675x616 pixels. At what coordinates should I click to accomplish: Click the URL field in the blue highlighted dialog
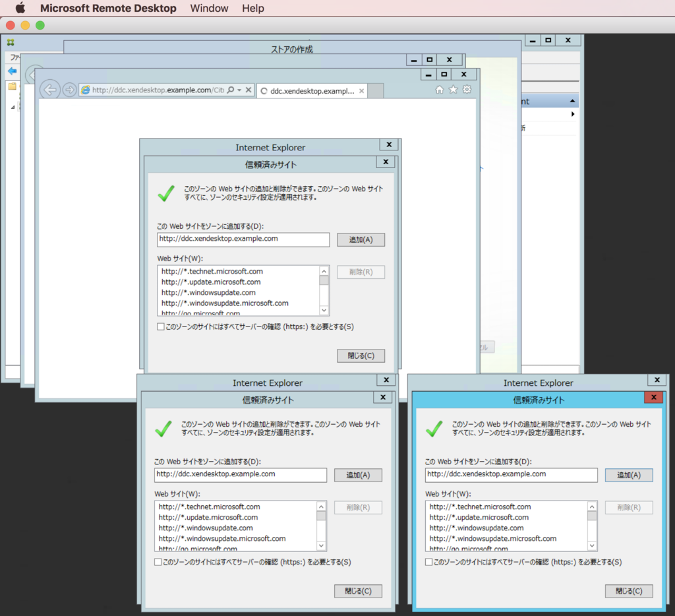[512, 474]
